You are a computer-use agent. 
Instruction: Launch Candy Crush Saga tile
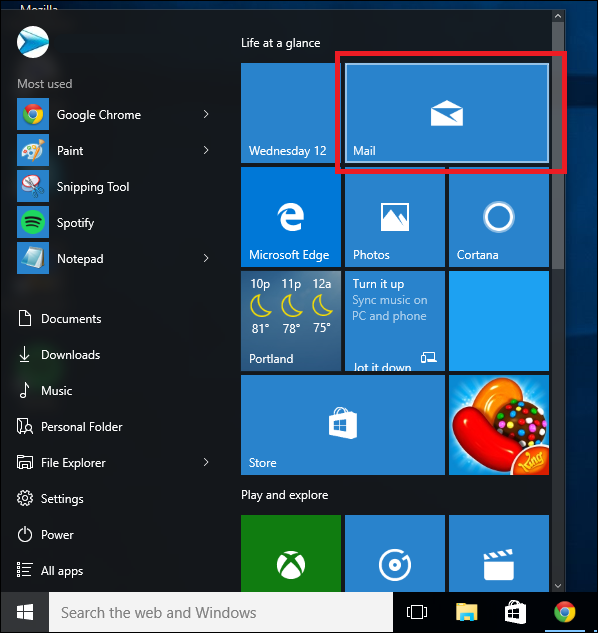point(499,425)
